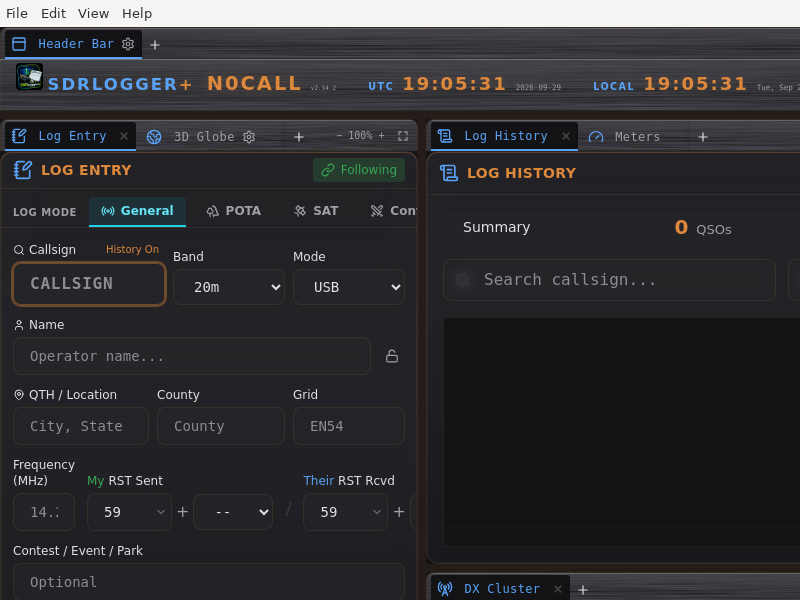Open the Edit menu
The width and height of the screenshot is (800, 600).
coord(54,13)
